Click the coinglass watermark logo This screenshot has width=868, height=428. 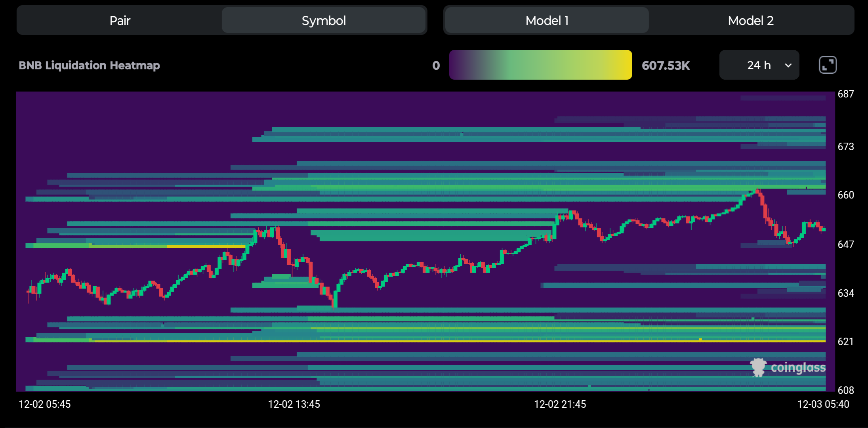(787, 368)
